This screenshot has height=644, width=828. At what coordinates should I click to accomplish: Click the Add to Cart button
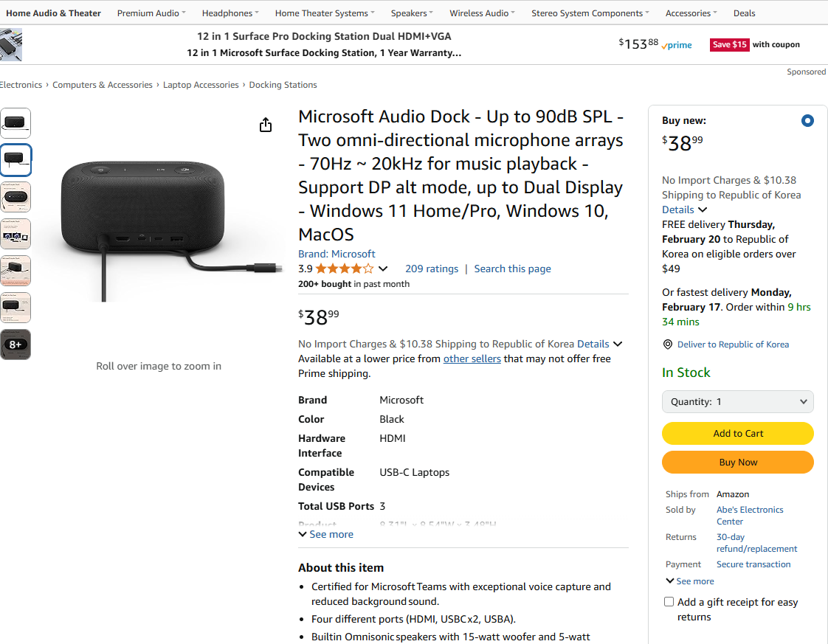point(737,433)
